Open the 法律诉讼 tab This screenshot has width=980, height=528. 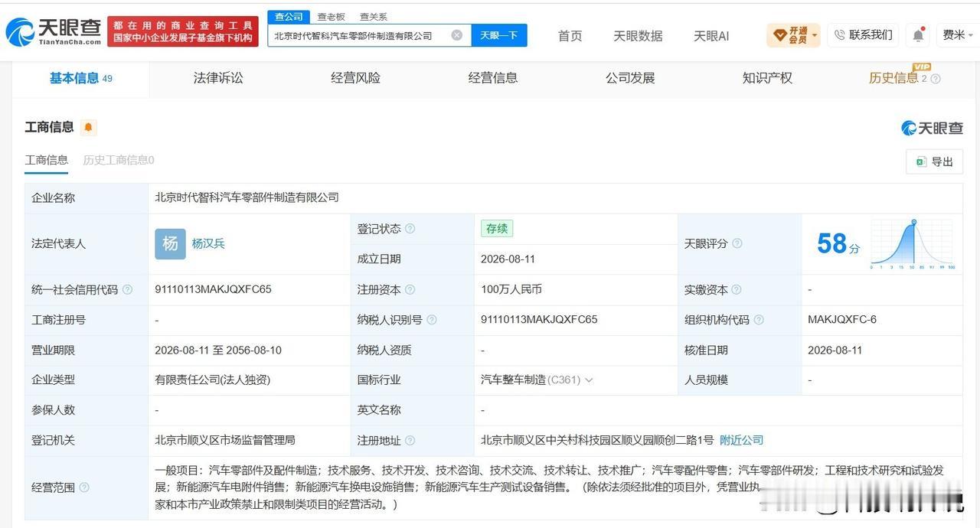(x=218, y=78)
